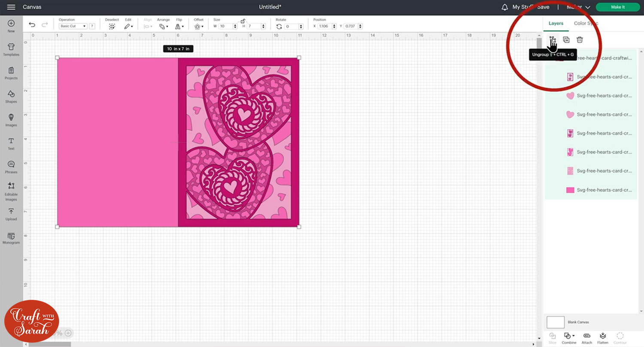Open the Templates tool
The width and height of the screenshot is (644, 347).
coord(11,49)
